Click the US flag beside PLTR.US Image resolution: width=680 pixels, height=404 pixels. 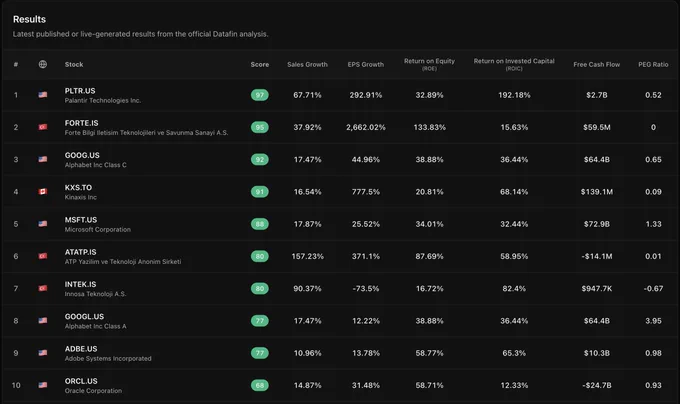pyautogui.click(x=42, y=94)
